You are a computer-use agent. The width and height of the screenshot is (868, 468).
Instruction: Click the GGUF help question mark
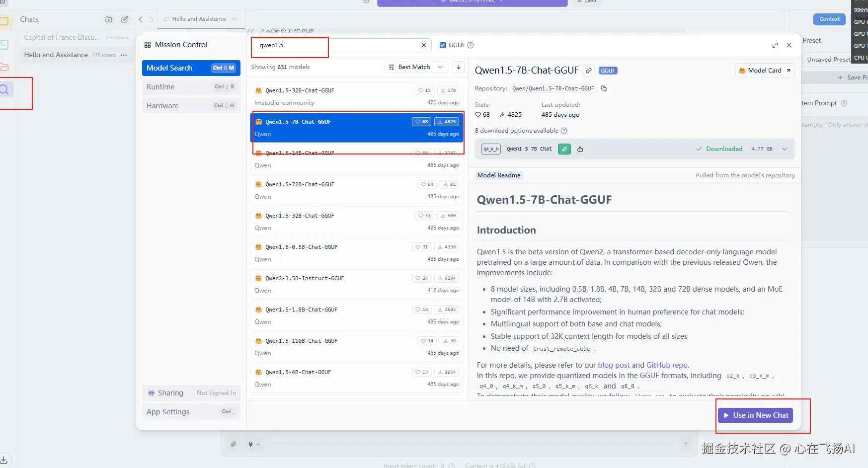471,45
